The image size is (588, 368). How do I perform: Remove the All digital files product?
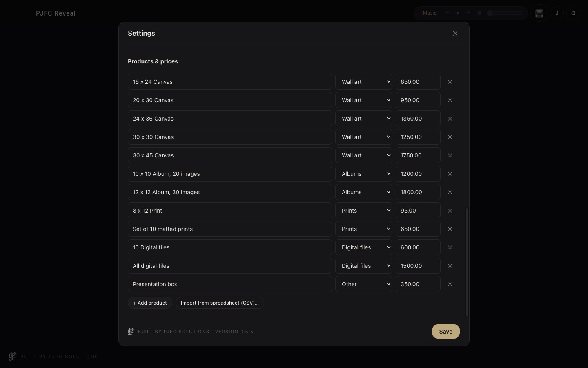tap(450, 266)
